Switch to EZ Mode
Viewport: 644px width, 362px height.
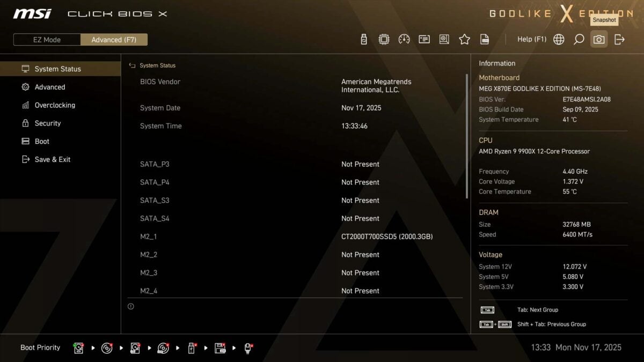tap(47, 40)
